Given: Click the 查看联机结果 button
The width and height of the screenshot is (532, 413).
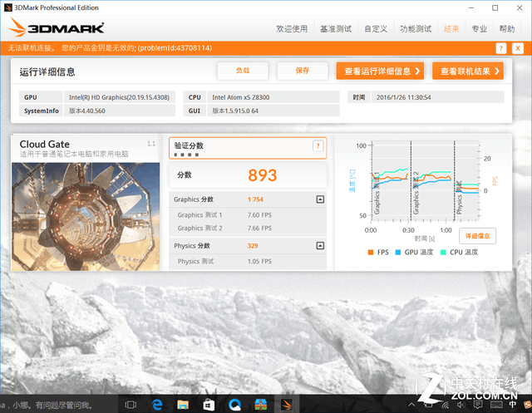Looking at the screenshot, I should [467, 71].
